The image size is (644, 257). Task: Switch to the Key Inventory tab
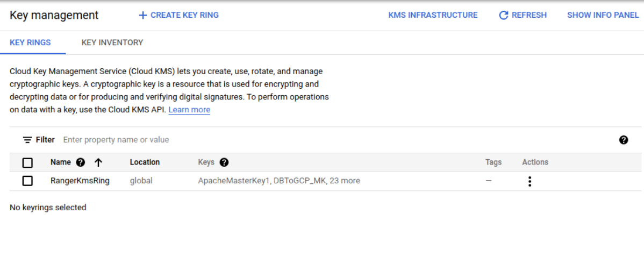(112, 42)
